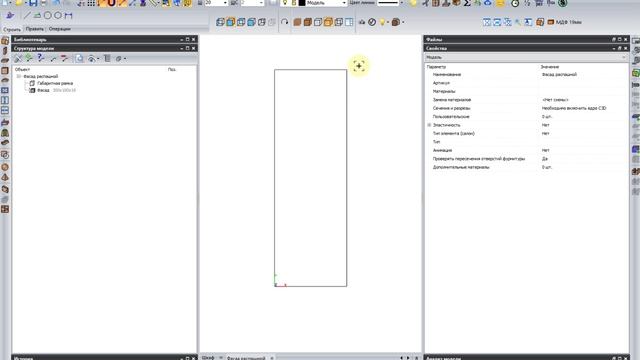
Task: Click the orange circle sidebar icon
Action: (x=5, y=167)
